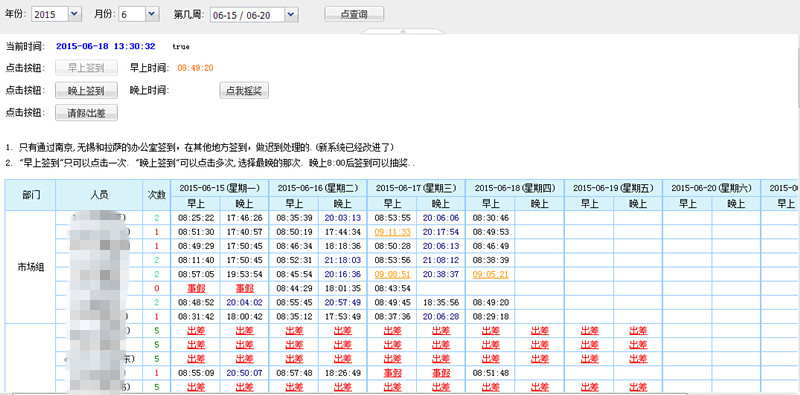The width and height of the screenshot is (800, 395).
Task: Select the 2015-06-16 (星期二) date header
Action: tap(318, 188)
